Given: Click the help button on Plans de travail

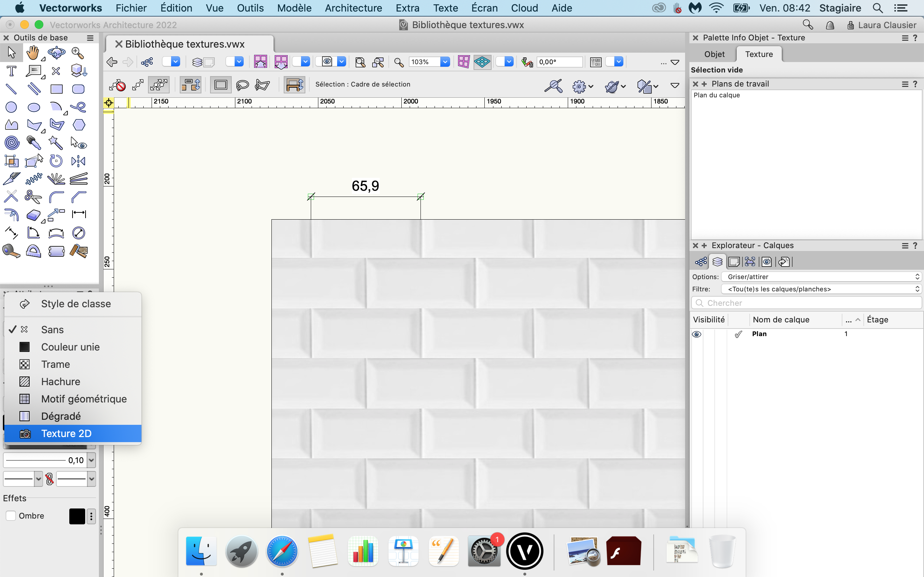Looking at the screenshot, I should click(x=916, y=84).
